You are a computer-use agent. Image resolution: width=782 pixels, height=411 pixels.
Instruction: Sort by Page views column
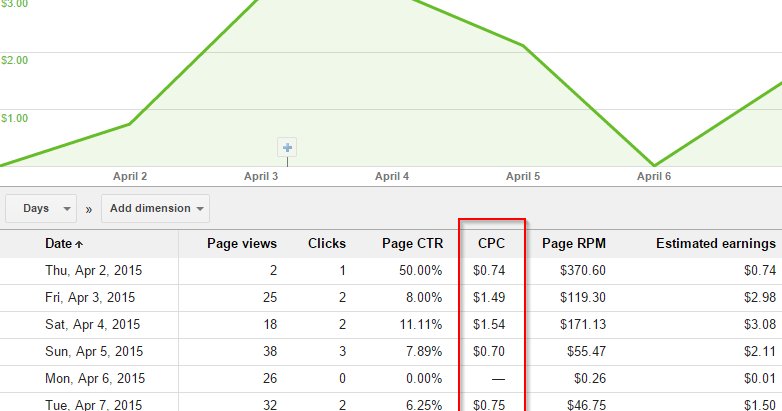pos(242,243)
